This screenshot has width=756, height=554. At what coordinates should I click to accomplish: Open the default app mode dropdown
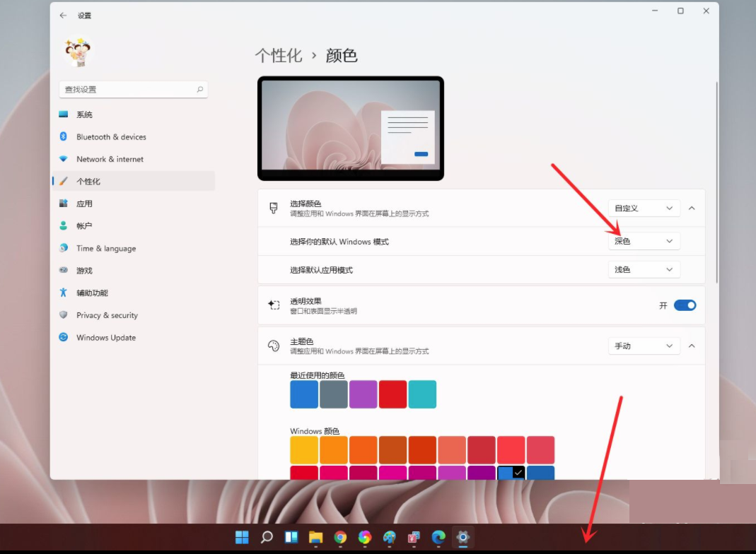[644, 269]
